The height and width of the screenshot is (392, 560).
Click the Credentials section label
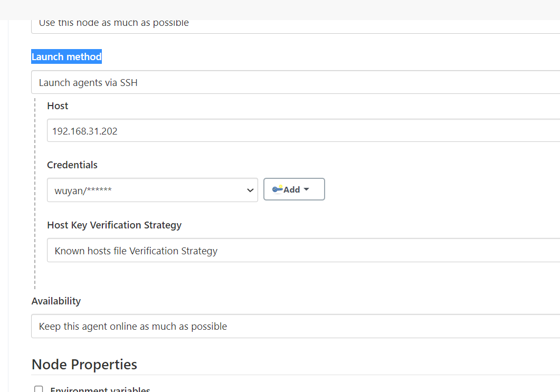tap(72, 165)
